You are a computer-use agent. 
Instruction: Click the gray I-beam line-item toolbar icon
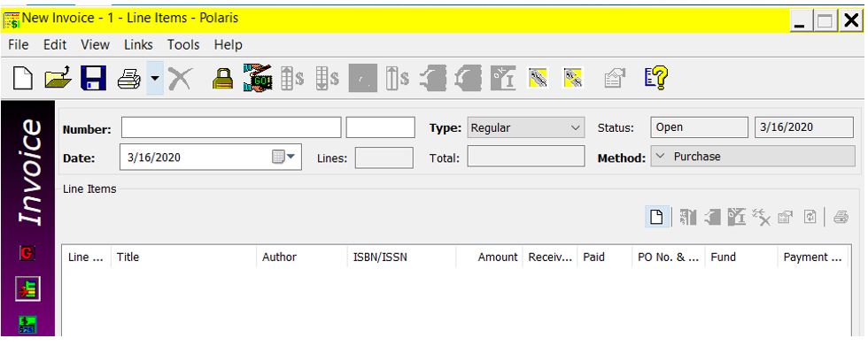[x=737, y=217]
